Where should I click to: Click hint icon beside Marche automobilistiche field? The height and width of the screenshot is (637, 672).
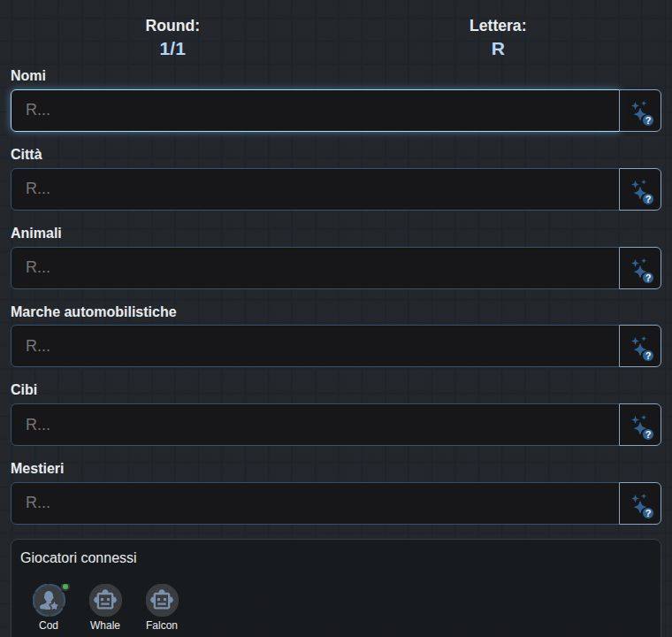point(640,346)
